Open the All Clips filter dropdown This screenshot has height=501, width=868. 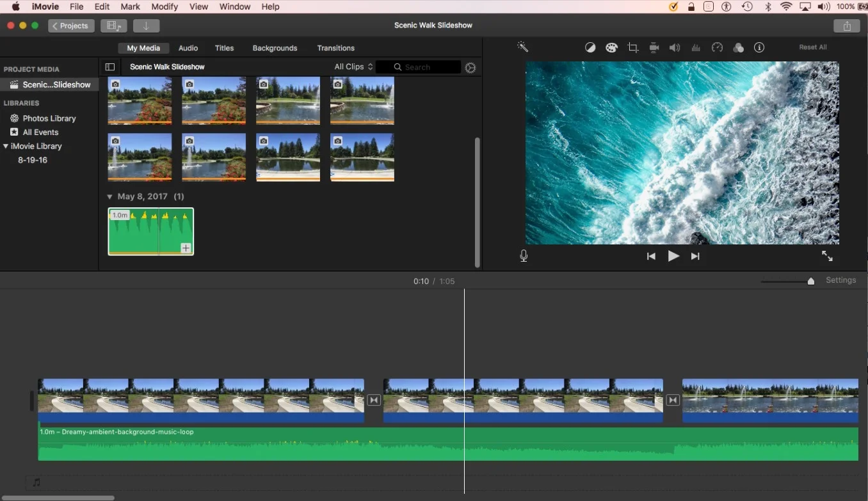[x=353, y=67]
